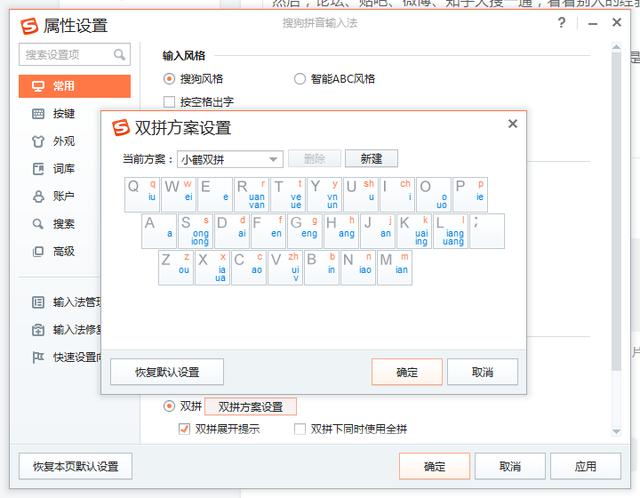The width and height of the screenshot is (640, 498).
Task: Select the H key (ang)
Action: [x=342, y=231]
